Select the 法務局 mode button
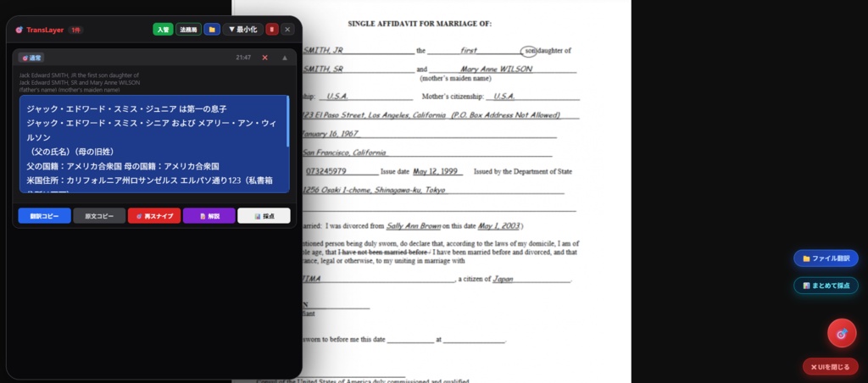 pyautogui.click(x=188, y=30)
